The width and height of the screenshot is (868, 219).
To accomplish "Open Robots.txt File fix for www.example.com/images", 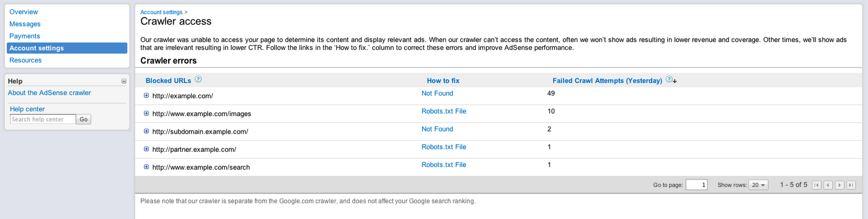I will [x=444, y=111].
